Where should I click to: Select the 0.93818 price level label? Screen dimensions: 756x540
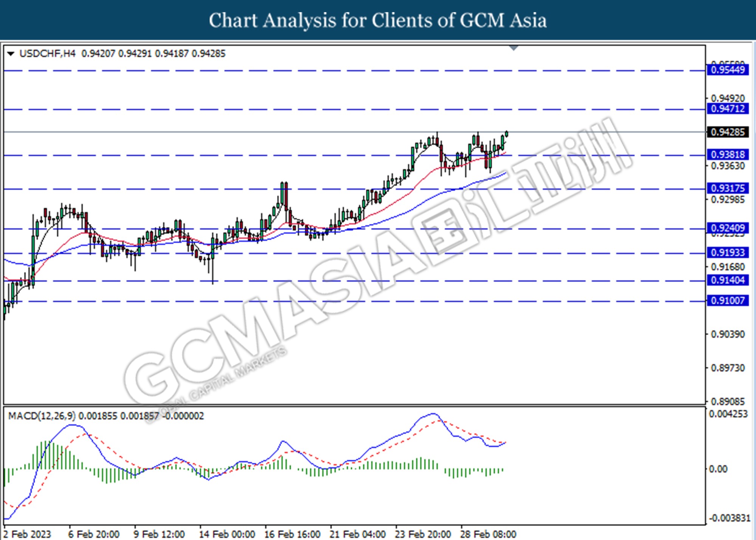point(727,155)
